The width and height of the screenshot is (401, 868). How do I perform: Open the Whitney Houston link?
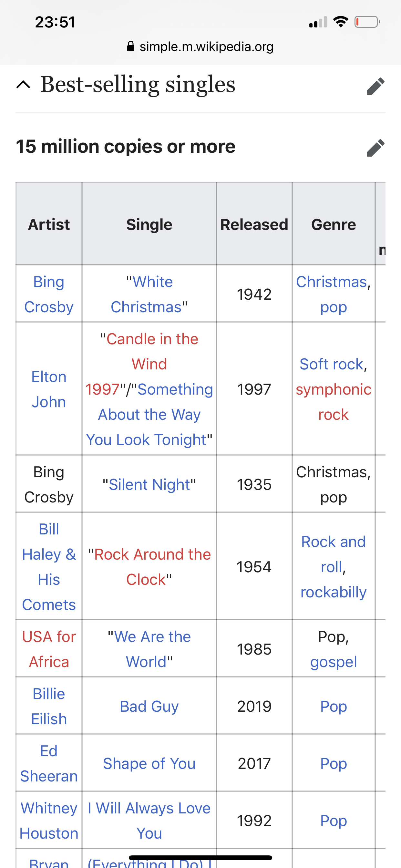pos(49,821)
